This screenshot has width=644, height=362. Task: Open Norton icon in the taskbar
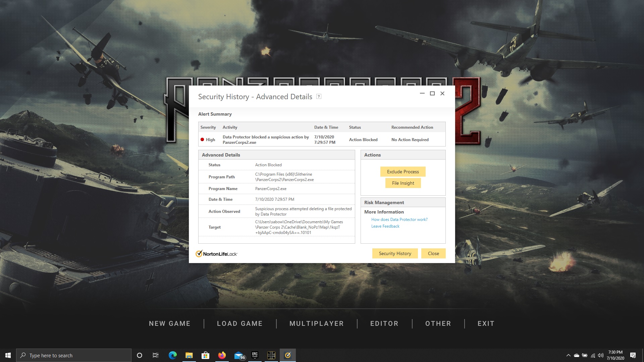pos(287,355)
